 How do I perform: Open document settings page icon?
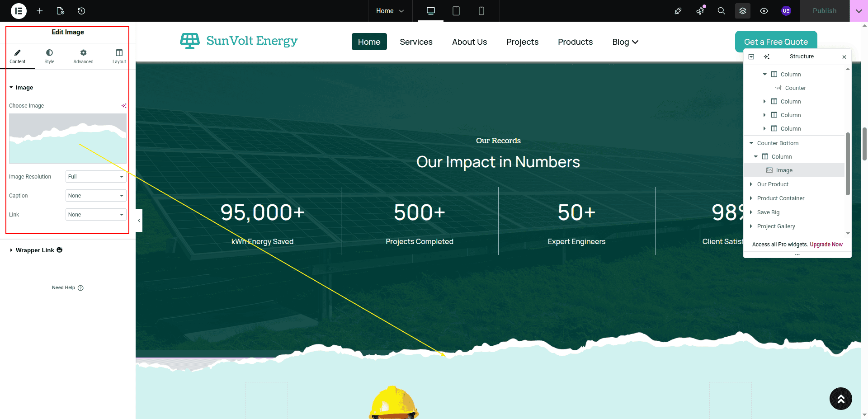61,11
